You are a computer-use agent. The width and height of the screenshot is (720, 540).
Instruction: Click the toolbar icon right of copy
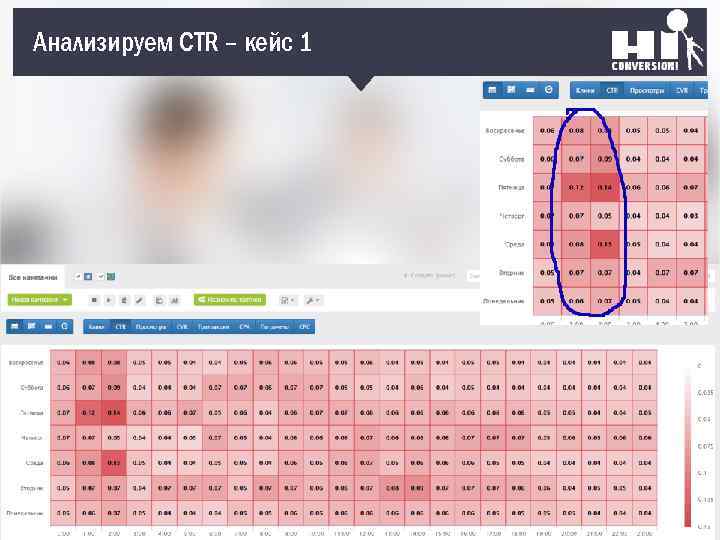click(174, 300)
